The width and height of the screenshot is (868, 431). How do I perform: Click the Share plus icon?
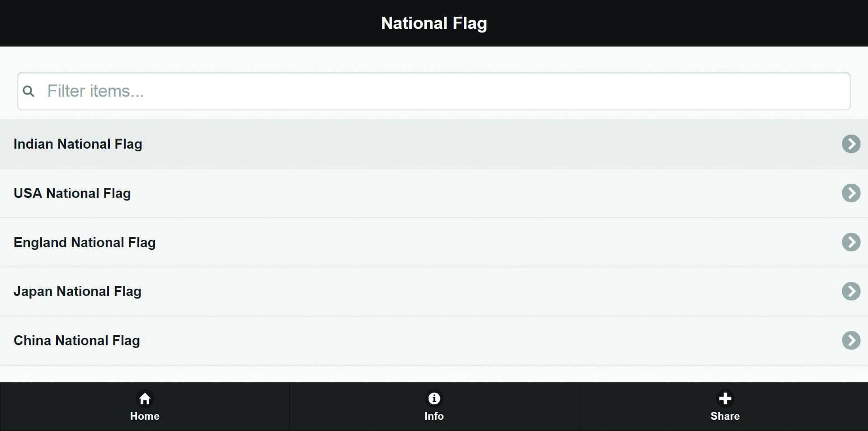(725, 398)
